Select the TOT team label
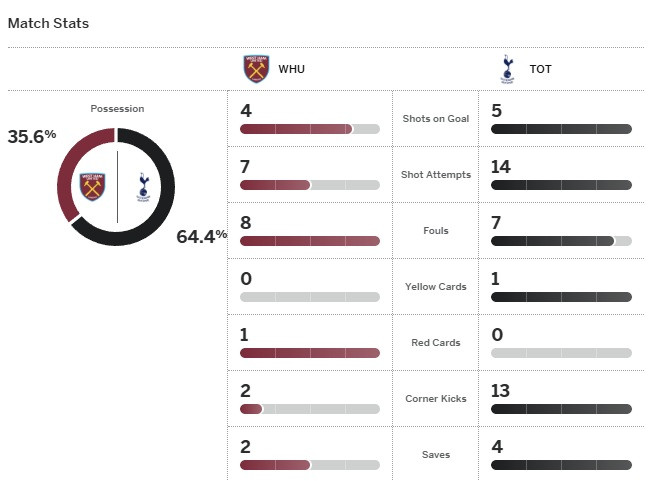 (x=541, y=69)
